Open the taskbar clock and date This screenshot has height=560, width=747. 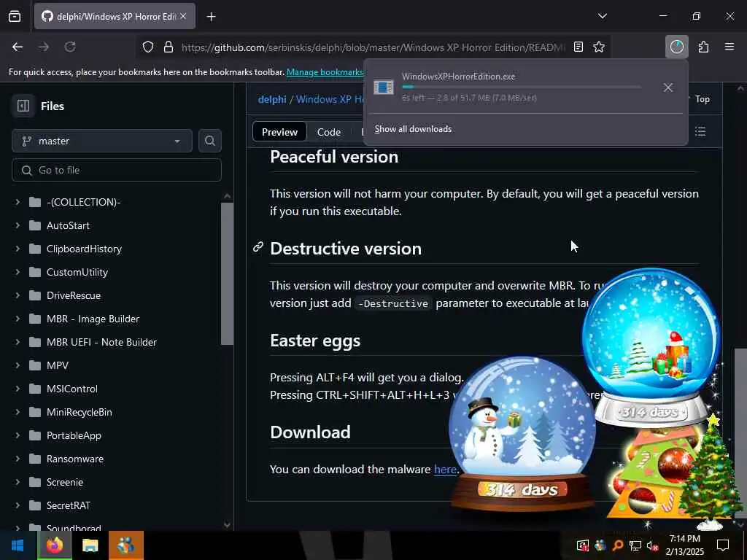(684, 545)
